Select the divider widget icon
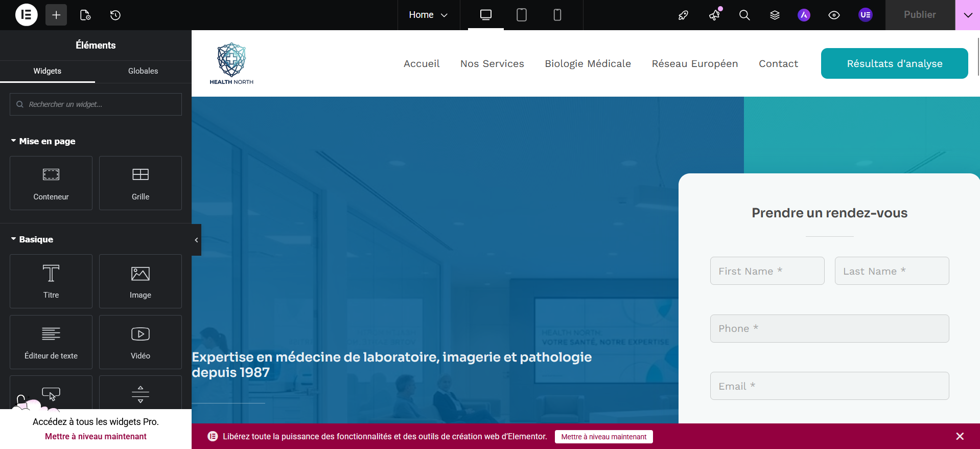Screen dimensions: 980x449 141,394
